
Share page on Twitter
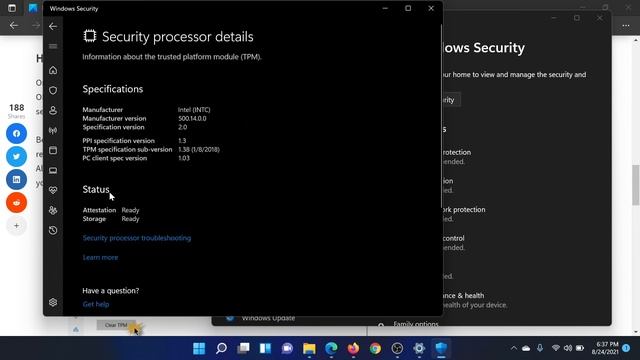click(x=16, y=156)
